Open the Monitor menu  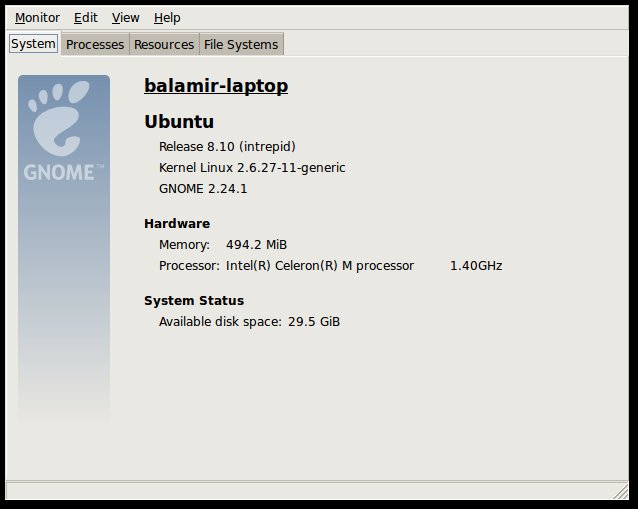point(37,18)
